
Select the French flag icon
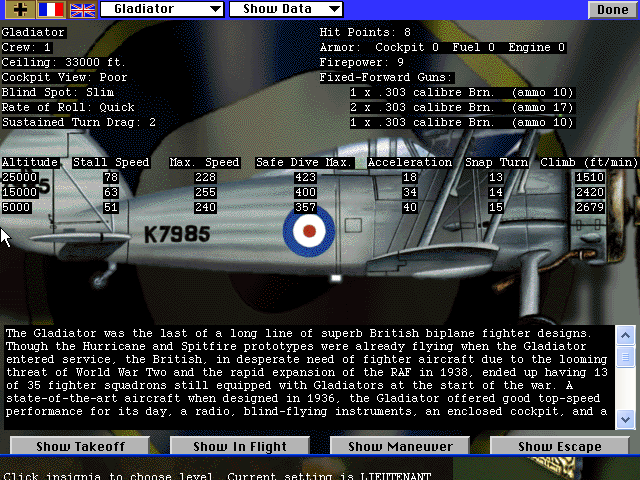coord(50,9)
